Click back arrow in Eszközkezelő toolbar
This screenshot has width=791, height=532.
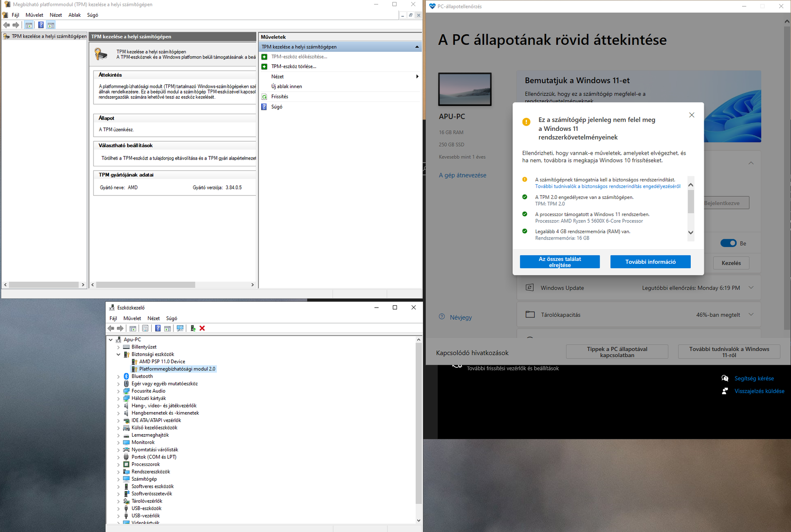[x=111, y=328]
